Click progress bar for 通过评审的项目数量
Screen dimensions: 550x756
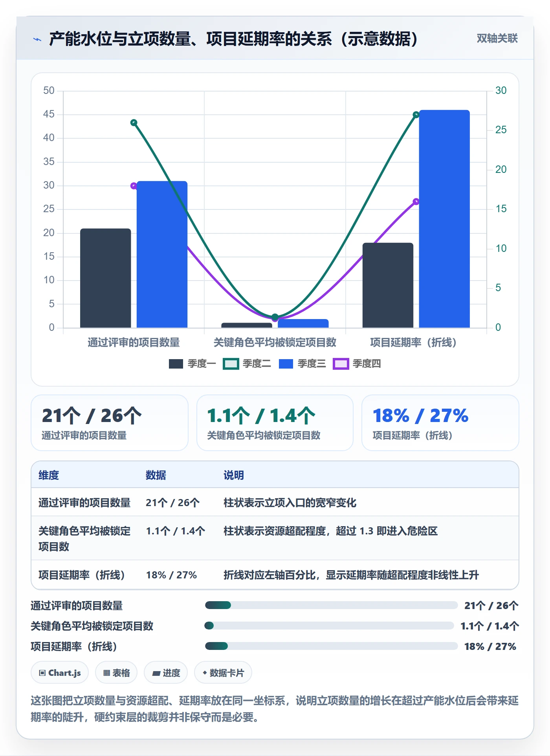(331, 605)
